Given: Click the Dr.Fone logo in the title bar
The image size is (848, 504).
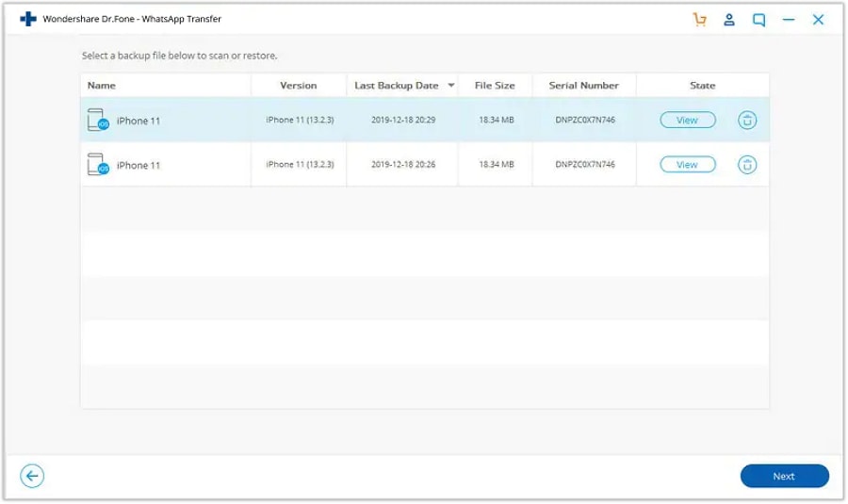Looking at the screenshot, I should click(28, 19).
